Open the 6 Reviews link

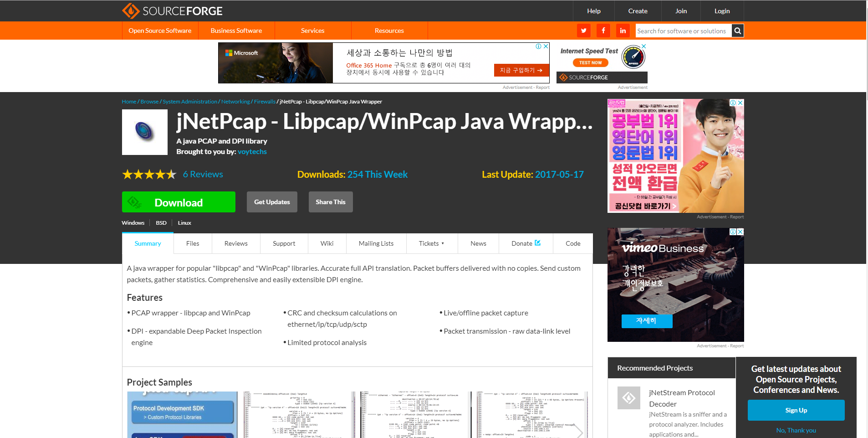coord(203,175)
